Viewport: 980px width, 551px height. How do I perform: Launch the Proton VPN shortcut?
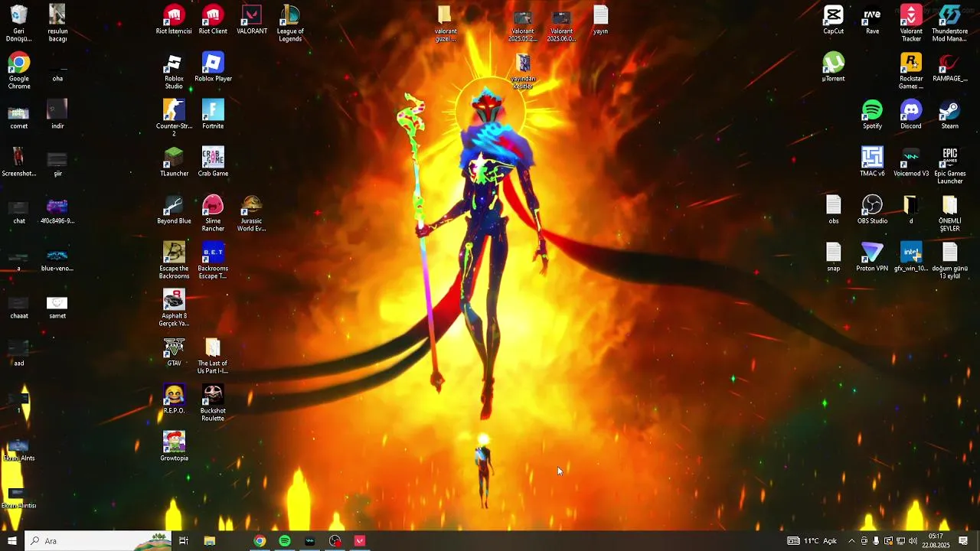pos(872,257)
